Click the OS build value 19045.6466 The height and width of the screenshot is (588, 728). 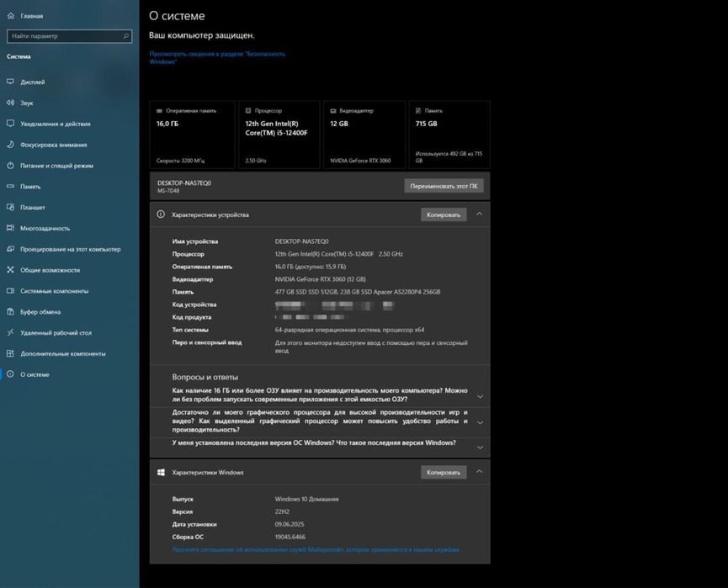coord(290,537)
